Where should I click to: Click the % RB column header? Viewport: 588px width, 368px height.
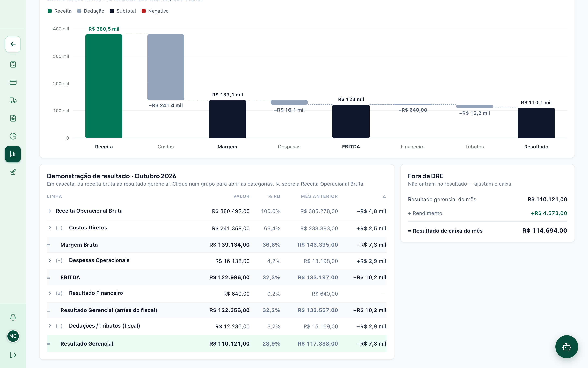coord(274,196)
